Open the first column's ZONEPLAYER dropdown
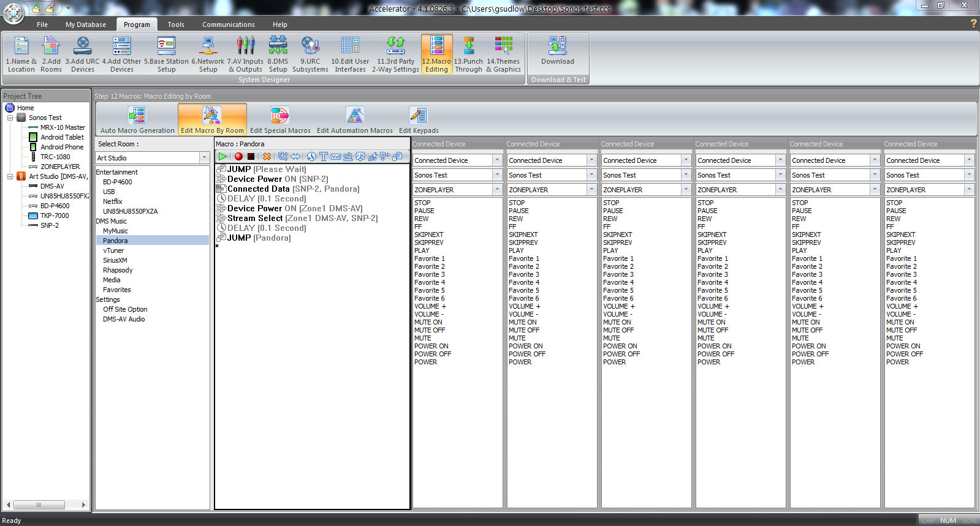The image size is (980, 526). 497,190
